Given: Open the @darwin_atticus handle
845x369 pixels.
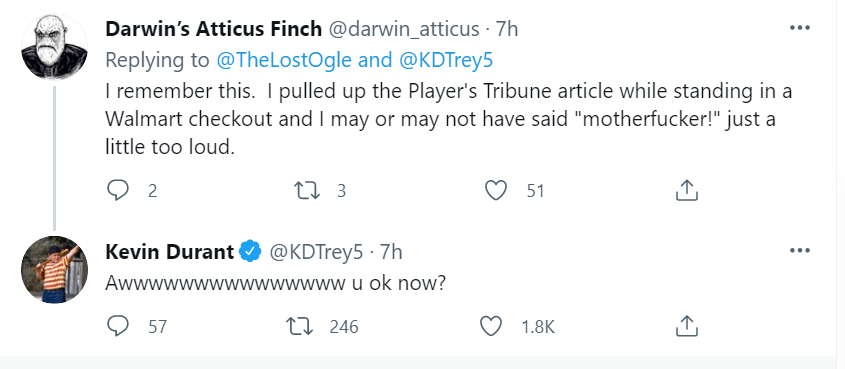Looking at the screenshot, I should pyautogui.click(x=404, y=29).
